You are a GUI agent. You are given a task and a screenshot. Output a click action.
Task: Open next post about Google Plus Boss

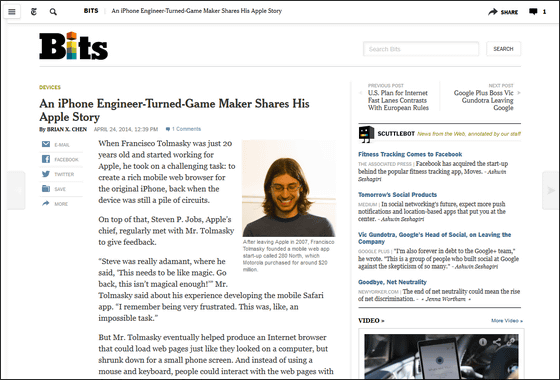(484, 100)
